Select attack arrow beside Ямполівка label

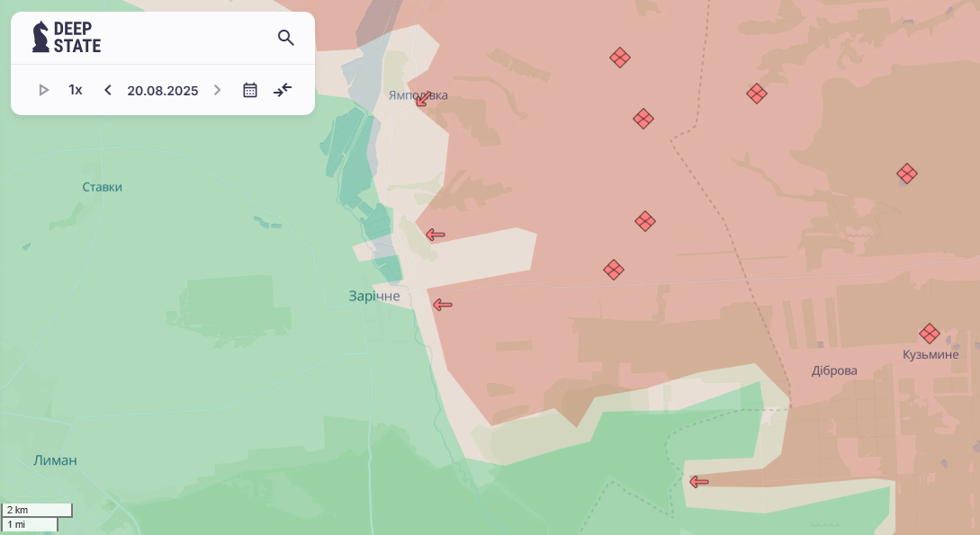(x=423, y=99)
